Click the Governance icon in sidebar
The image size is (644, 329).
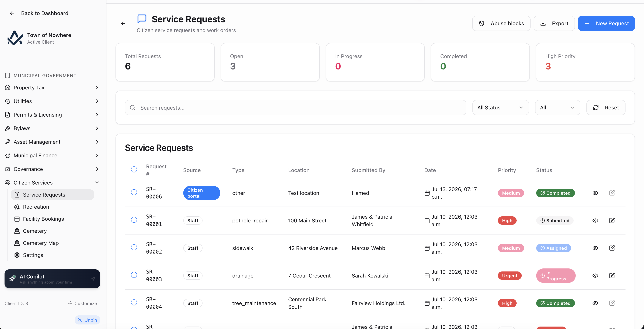point(8,169)
